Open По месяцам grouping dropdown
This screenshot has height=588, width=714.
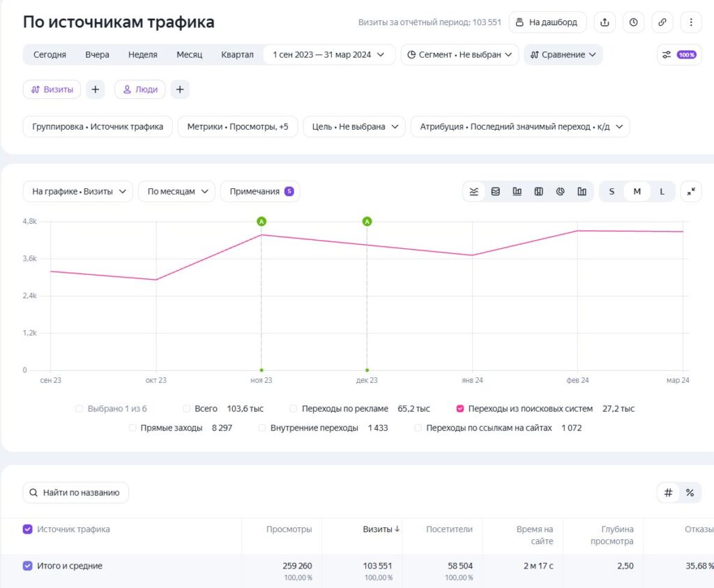[176, 192]
